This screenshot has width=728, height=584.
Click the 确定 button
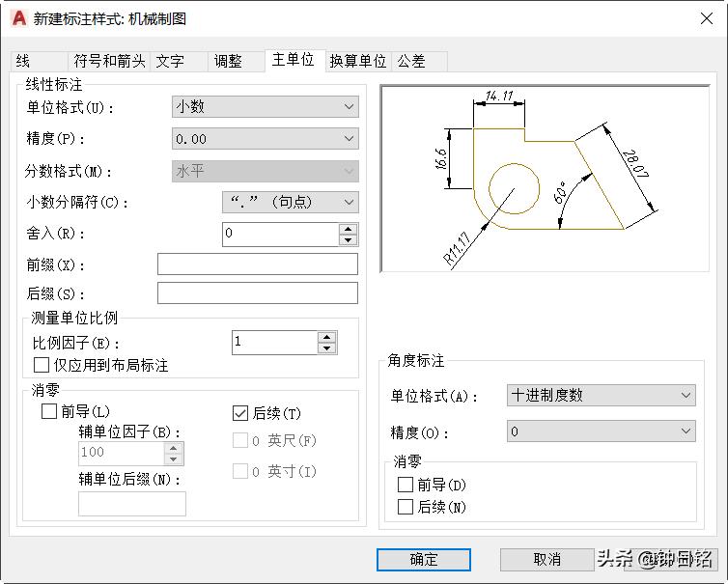pos(424,560)
